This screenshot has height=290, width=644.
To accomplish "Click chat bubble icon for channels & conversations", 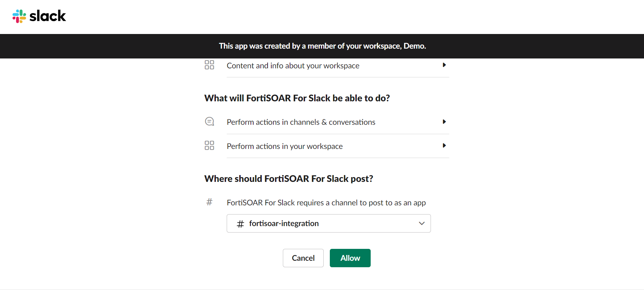I will click(209, 121).
